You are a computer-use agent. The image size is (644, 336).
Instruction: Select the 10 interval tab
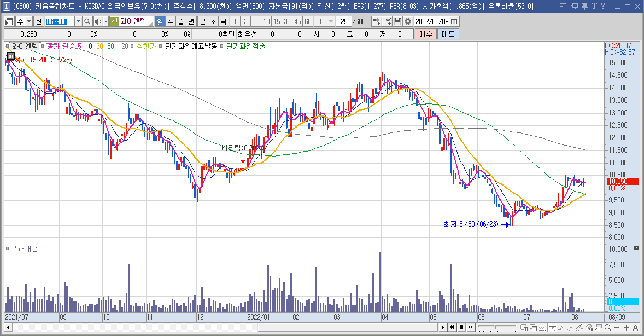point(266,21)
